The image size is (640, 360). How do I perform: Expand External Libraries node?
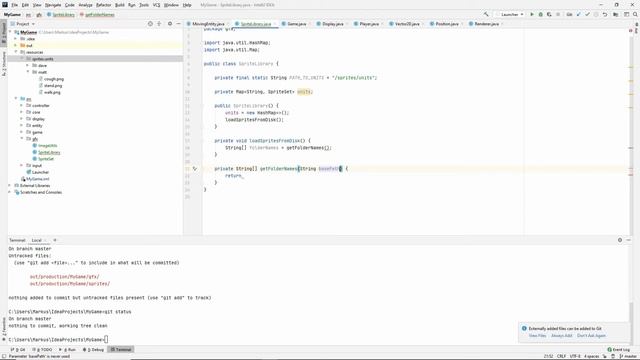[x=10, y=185]
